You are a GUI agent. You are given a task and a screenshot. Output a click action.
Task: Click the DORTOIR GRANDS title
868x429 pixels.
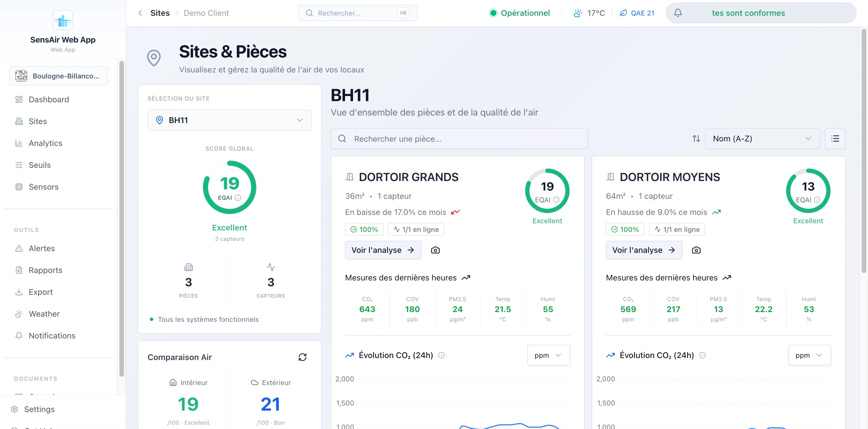pos(408,177)
